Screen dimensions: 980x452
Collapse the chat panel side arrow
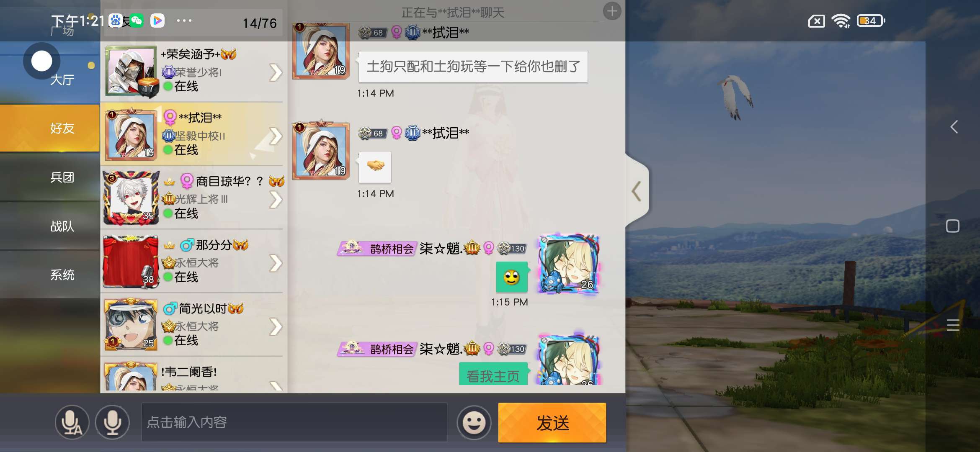click(x=637, y=191)
